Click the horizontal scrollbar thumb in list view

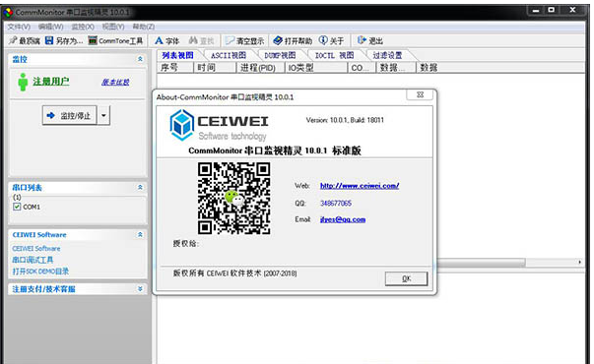pos(481,262)
